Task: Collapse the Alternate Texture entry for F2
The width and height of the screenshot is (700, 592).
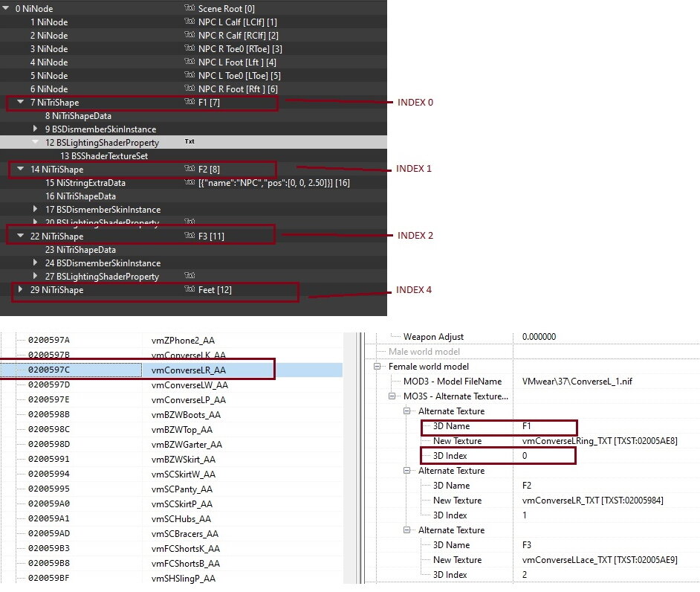Action: click(406, 470)
